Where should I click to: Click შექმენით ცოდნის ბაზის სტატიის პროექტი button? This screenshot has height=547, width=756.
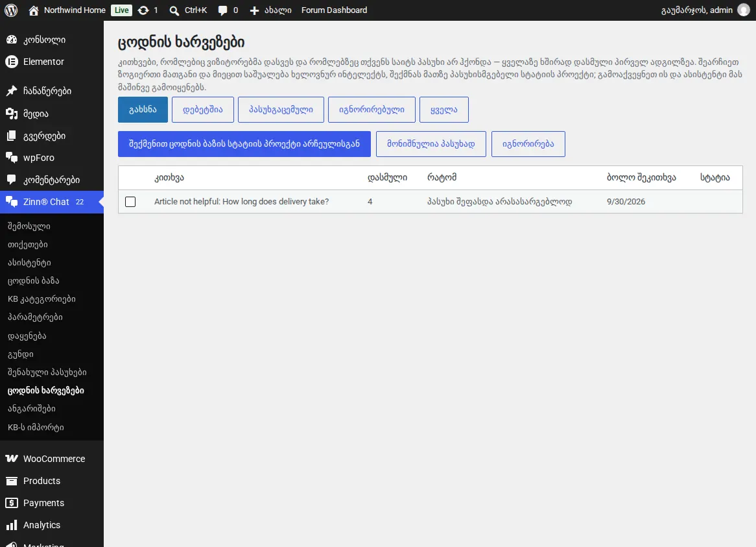pyautogui.click(x=244, y=144)
